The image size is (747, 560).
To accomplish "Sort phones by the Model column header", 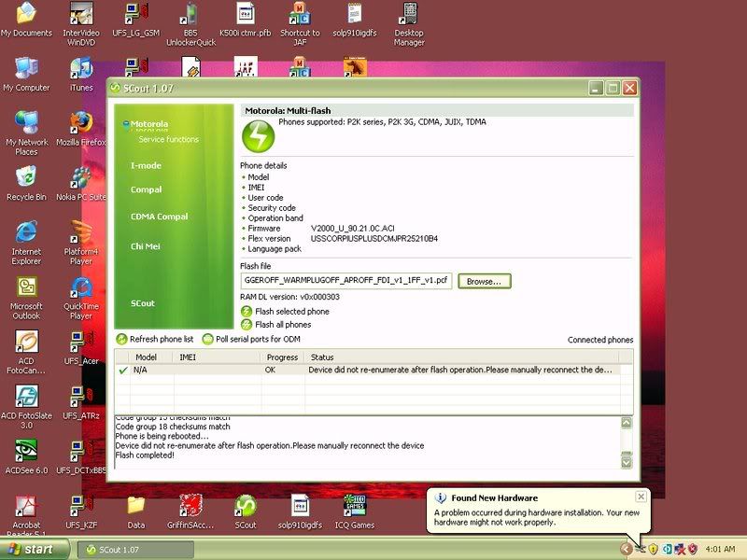I will pyautogui.click(x=151, y=357).
